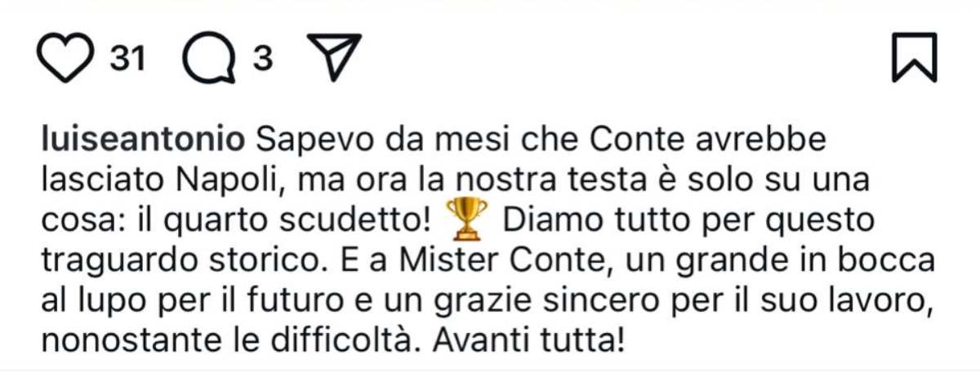Open the 3 comments count
The height and width of the screenshot is (387, 980).
(x=263, y=58)
